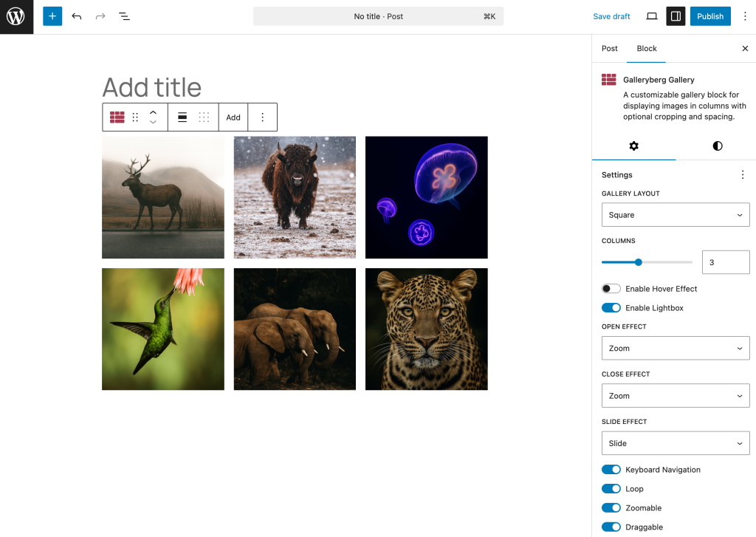Switch to the Post tab
Viewport: 756px width, 537px height.
[610, 49]
